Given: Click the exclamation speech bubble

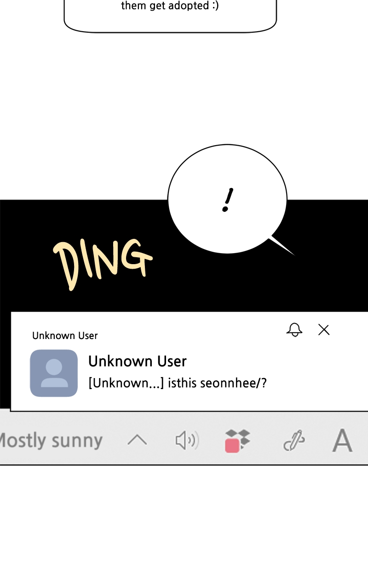Looking at the screenshot, I should tap(228, 199).
